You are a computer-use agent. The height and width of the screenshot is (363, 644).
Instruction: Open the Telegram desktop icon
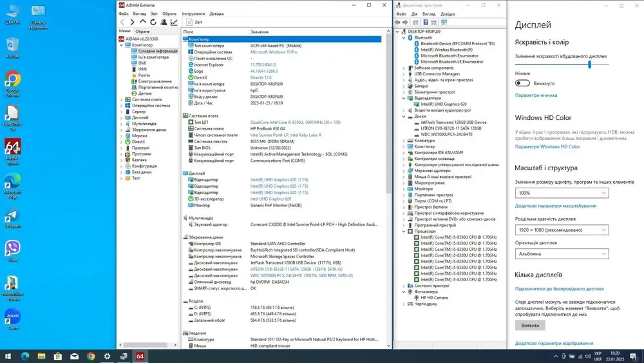point(12,217)
